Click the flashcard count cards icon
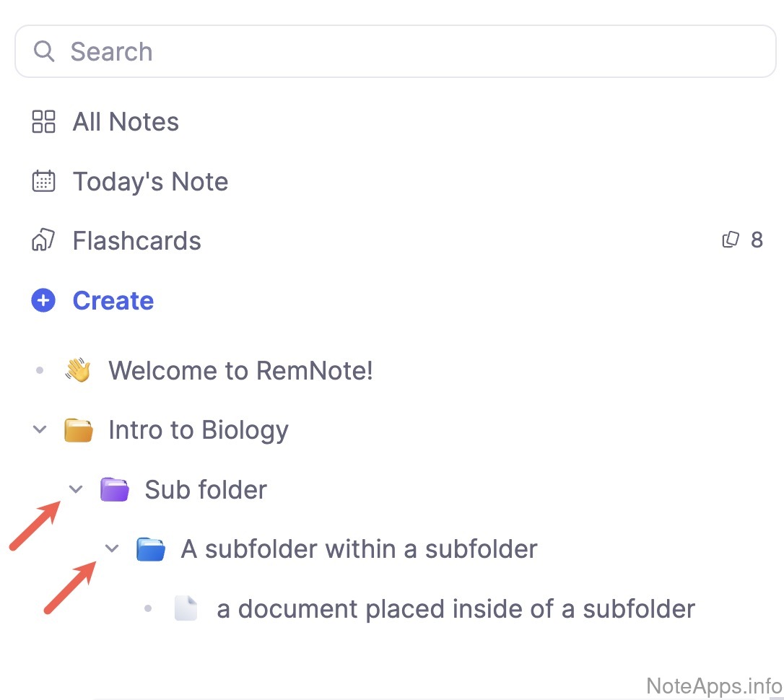The image size is (784, 700). pyautogui.click(x=731, y=240)
